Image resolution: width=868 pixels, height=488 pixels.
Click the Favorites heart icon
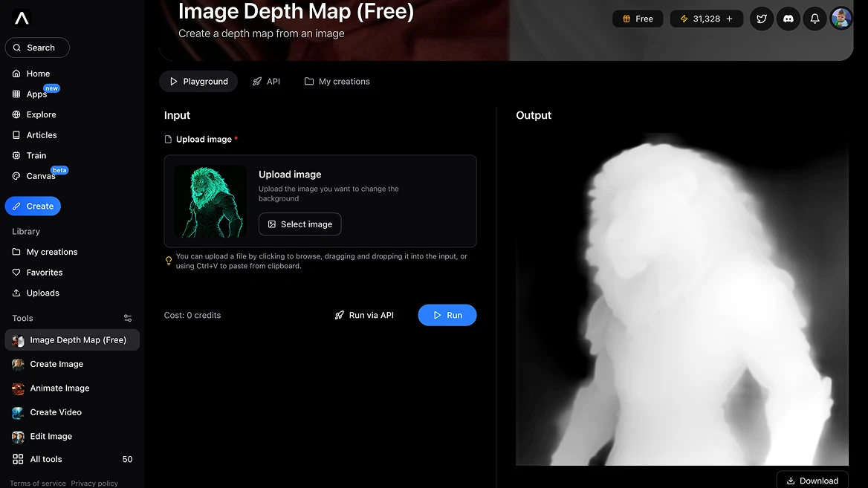(16, 272)
